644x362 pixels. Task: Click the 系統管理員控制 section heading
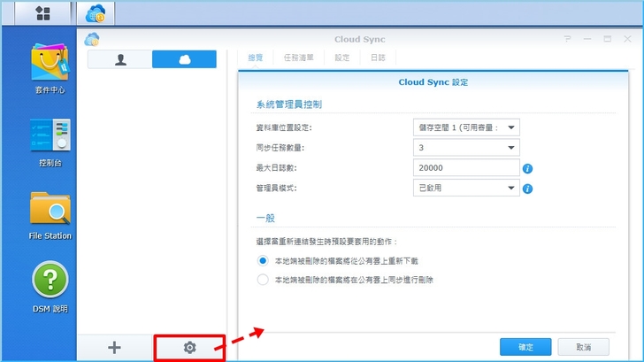pos(289,104)
